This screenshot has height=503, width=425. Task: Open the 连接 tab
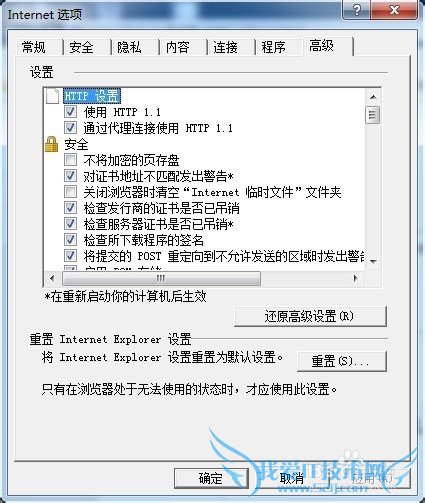click(x=225, y=47)
